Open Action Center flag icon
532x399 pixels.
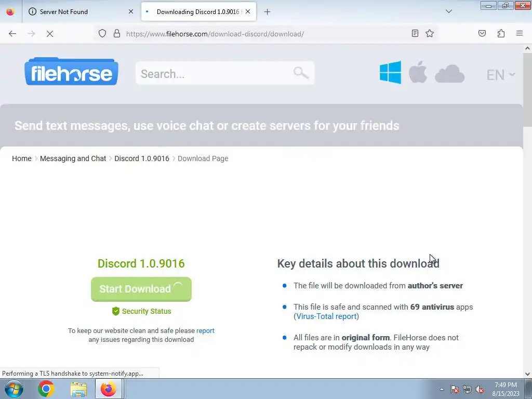point(455,389)
